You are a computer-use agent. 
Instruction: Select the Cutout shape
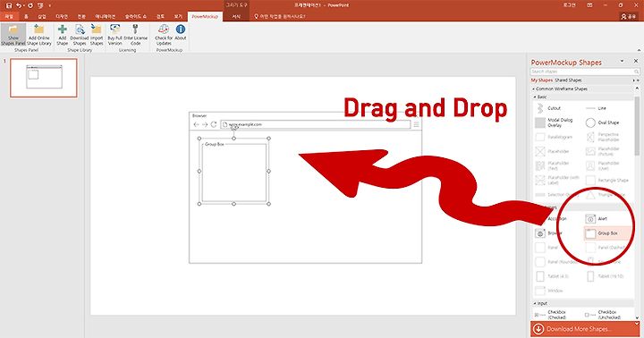(x=548, y=108)
